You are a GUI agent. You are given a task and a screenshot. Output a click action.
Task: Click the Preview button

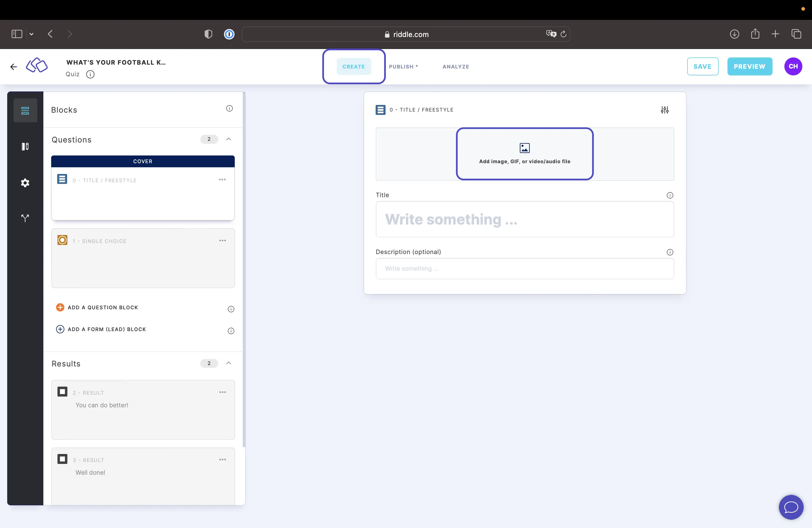pos(750,67)
